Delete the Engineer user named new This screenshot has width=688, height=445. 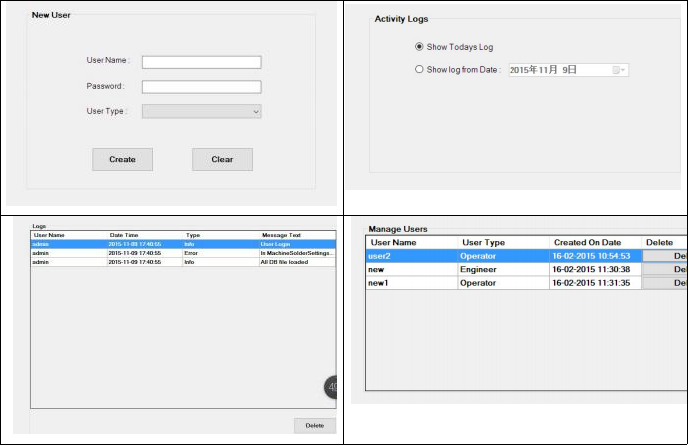[665, 270]
